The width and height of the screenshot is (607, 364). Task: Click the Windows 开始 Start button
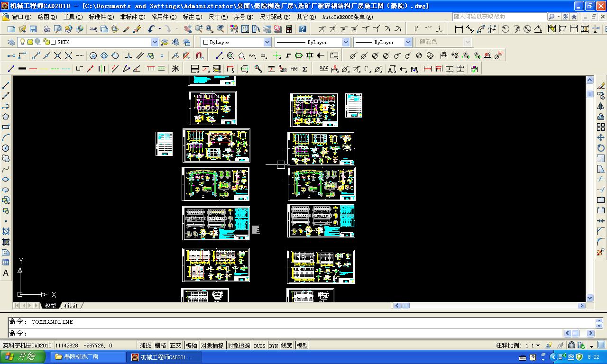(23, 357)
